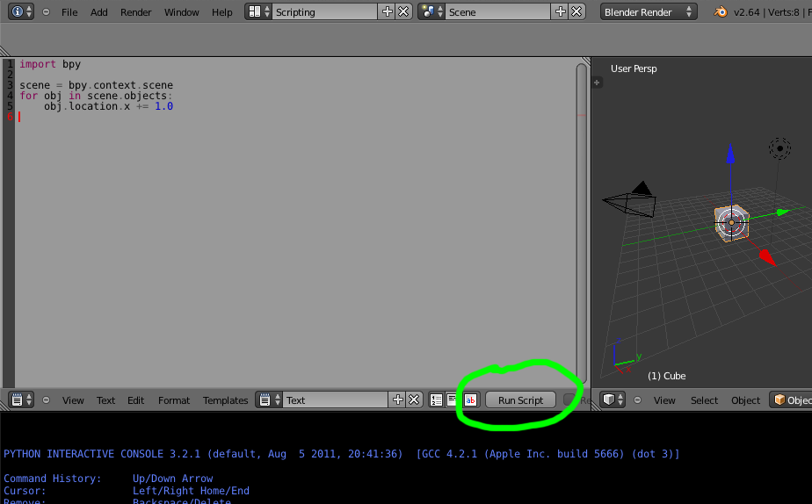Unlink the current text datablock
Viewport: 812px width, 504px height.
[x=414, y=400]
